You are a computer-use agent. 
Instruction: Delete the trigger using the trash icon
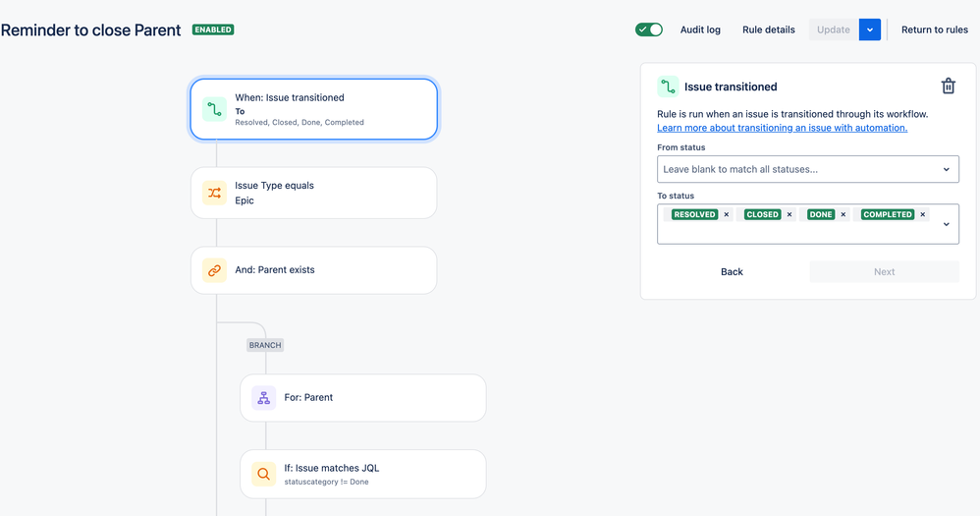pos(949,86)
